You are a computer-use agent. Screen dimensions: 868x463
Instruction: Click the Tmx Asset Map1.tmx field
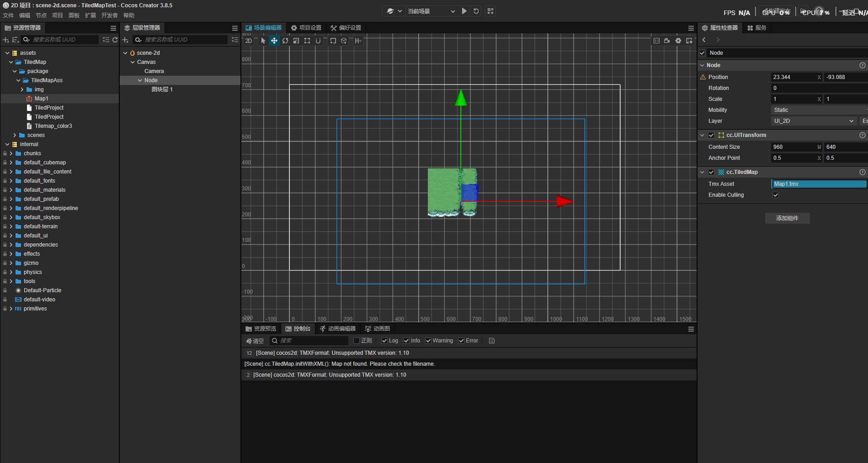(819, 184)
